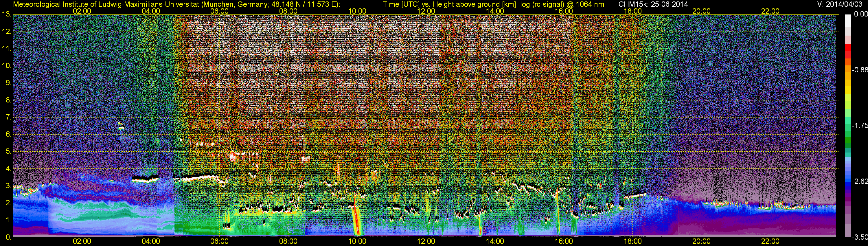Click the 6 km height axis label
Viewport: 868px width, 246px height.
point(8,135)
